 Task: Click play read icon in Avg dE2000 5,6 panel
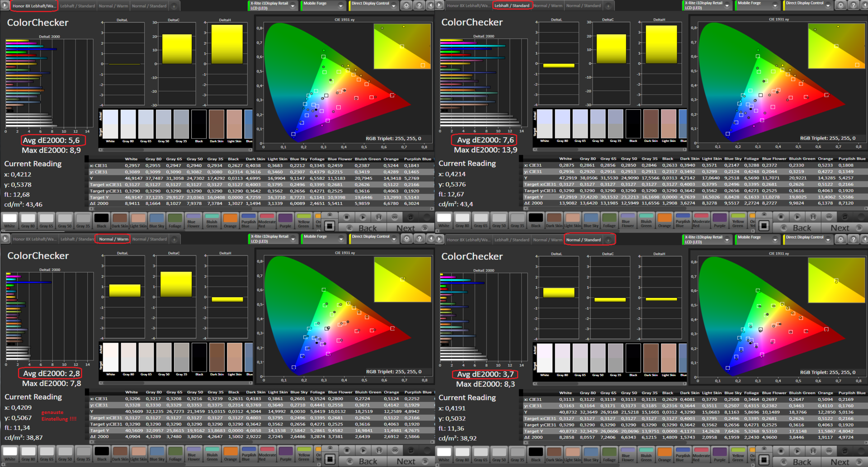(363, 217)
